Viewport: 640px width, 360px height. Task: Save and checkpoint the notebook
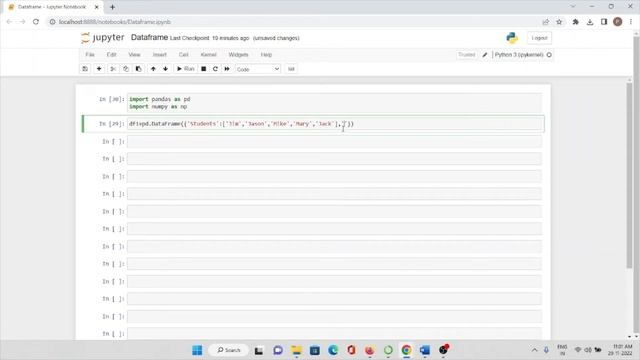pos(85,69)
